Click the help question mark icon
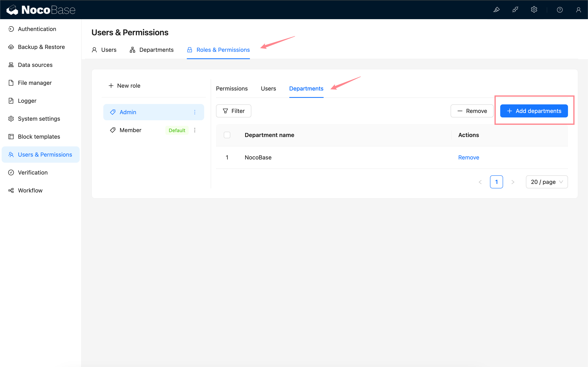Image resolution: width=588 pixels, height=367 pixels. 560,10
